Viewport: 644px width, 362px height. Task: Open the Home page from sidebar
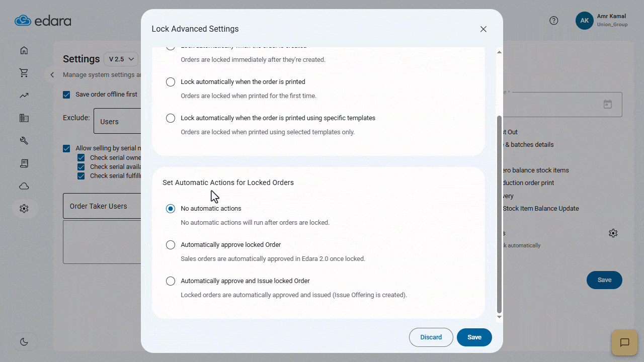click(x=24, y=50)
